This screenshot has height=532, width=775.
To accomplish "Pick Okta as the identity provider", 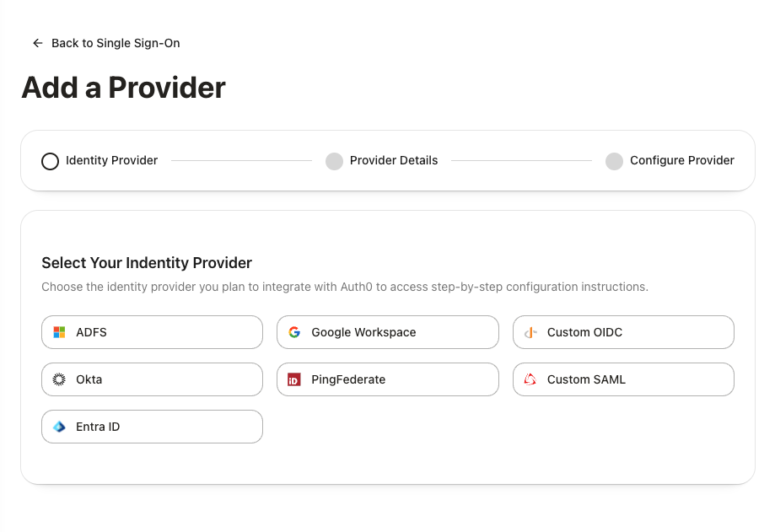I will [152, 379].
